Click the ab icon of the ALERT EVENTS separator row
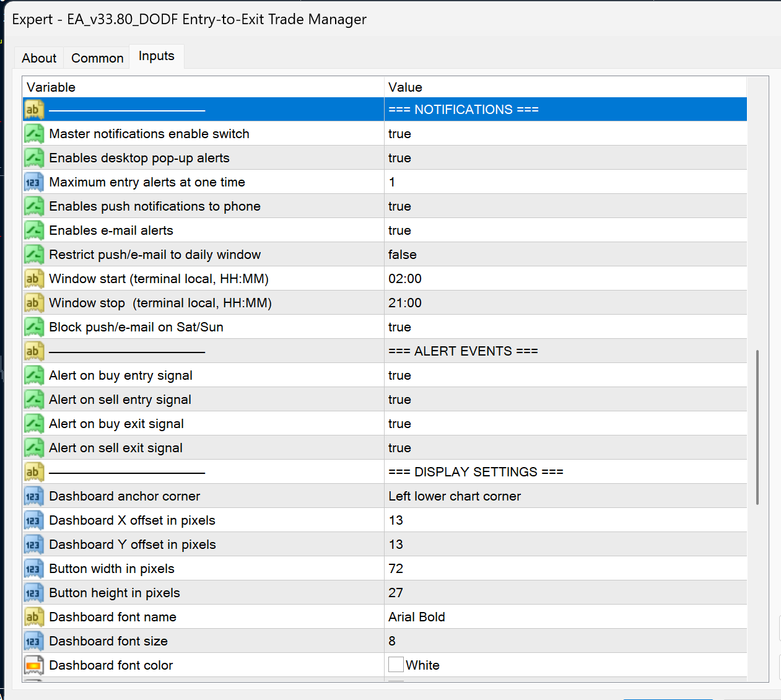Image resolution: width=781 pixels, height=700 pixels. (x=34, y=351)
